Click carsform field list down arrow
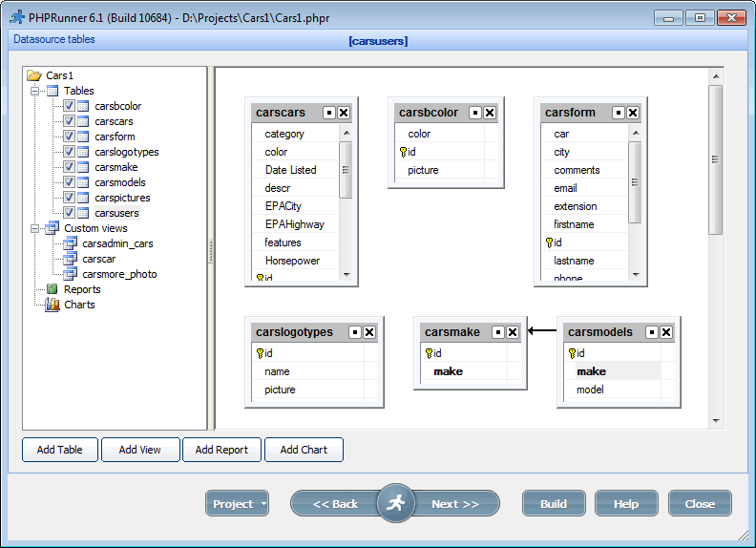Screen dimensions: 756x548 pyautogui.click(x=636, y=275)
